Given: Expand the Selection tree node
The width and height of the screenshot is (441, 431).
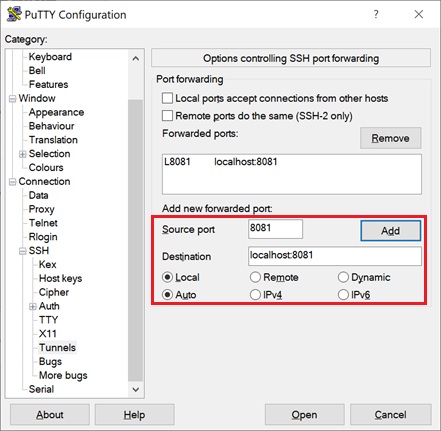Looking at the screenshot, I should pos(22,154).
